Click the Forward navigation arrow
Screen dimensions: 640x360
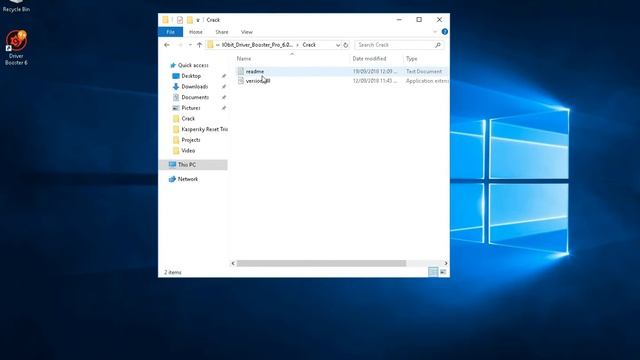tap(180, 45)
